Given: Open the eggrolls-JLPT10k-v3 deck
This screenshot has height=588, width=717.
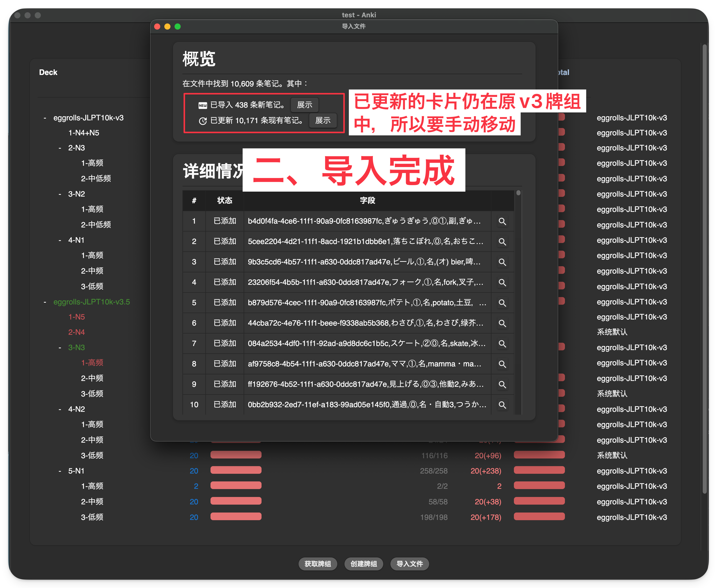Looking at the screenshot, I should [89, 118].
